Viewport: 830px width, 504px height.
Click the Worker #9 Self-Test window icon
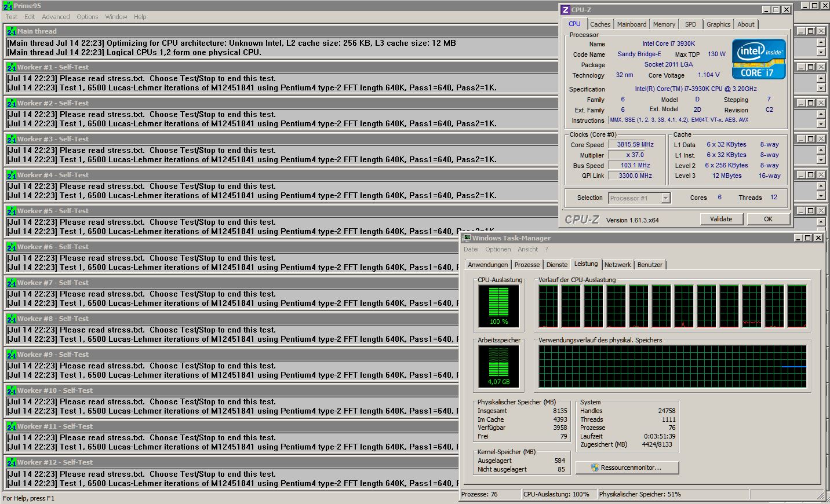pyautogui.click(x=11, y=355)
